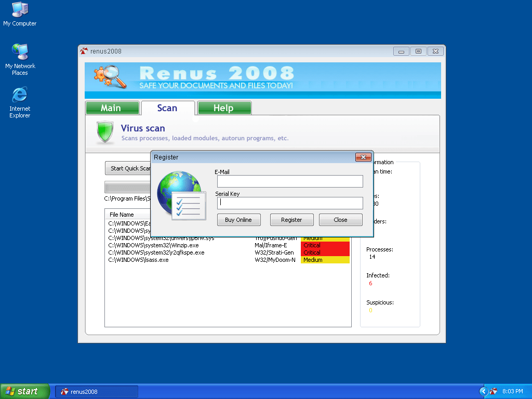This screenshot has height=399, width=532.
Task: Open My Network Places desktop icon
Action: tap(20, 52)
